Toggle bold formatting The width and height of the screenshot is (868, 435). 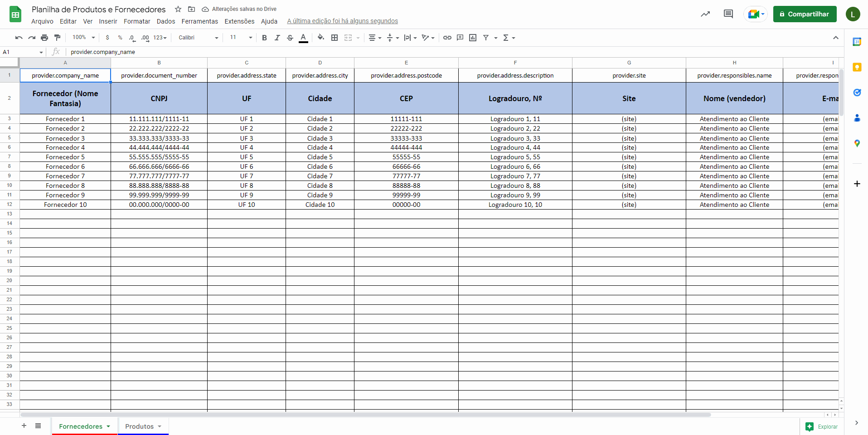(264, 38)
